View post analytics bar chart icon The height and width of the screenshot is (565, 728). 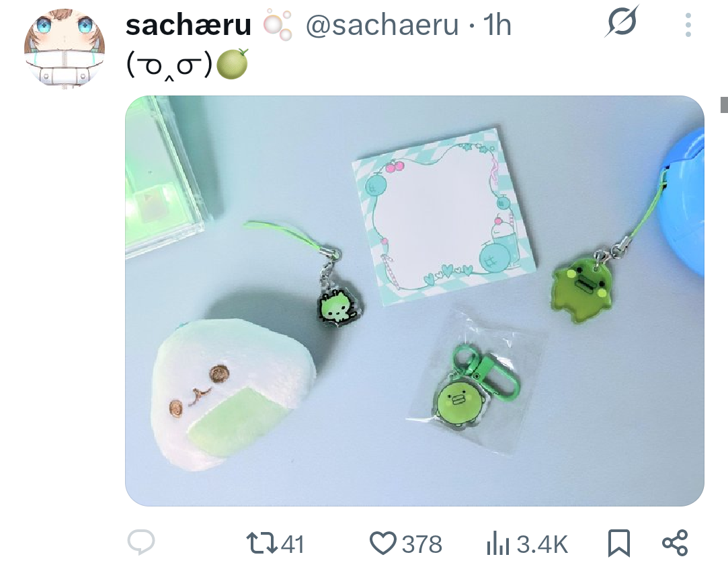(x=498, y=544)
